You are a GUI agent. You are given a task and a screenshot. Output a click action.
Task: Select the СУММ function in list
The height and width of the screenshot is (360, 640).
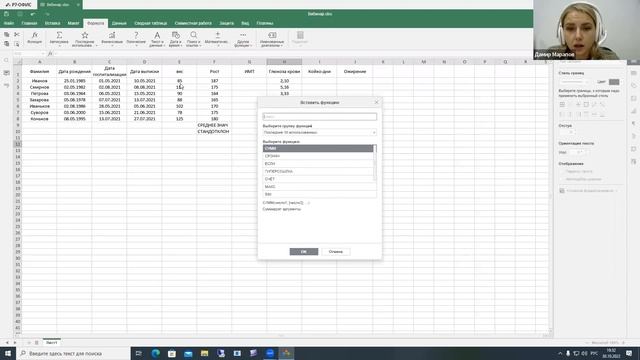point(318,148)
